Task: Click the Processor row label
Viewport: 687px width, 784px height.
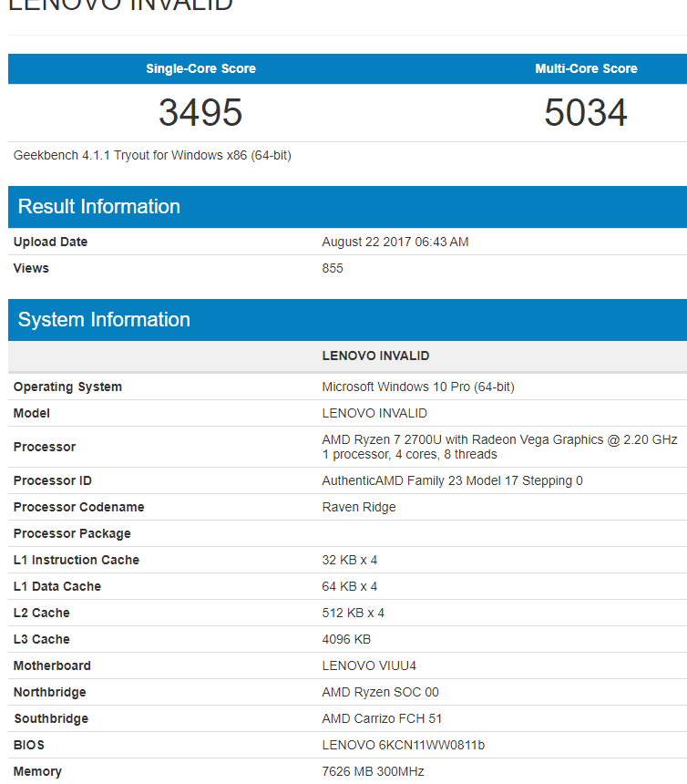Action: tap(45, 447)
